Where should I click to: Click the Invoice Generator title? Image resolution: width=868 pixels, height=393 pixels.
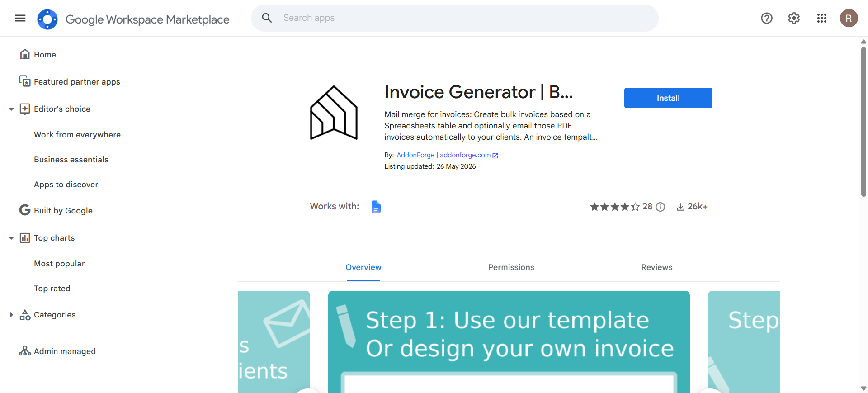pyautogui.click(x=479, y=92)
